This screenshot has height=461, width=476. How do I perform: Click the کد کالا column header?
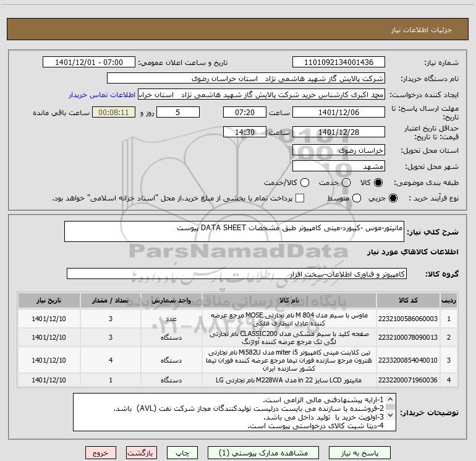point(408,300)
